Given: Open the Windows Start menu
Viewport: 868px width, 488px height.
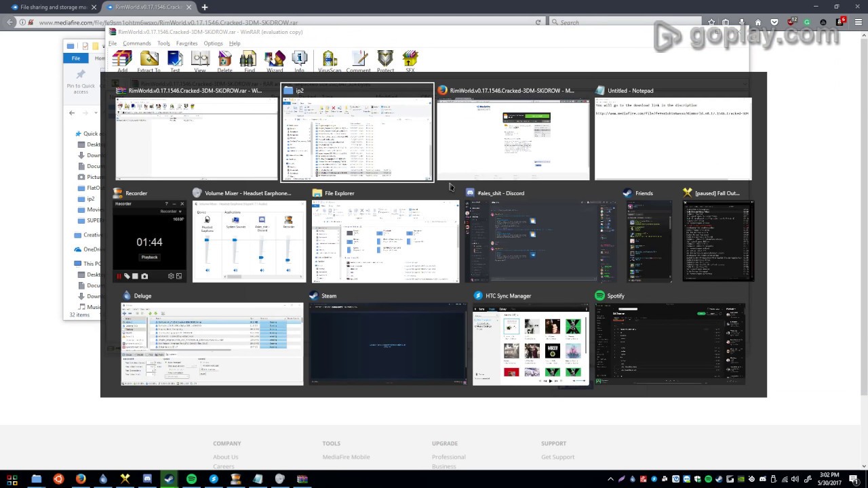Looking at the screenshot, I should pos(12,479).
